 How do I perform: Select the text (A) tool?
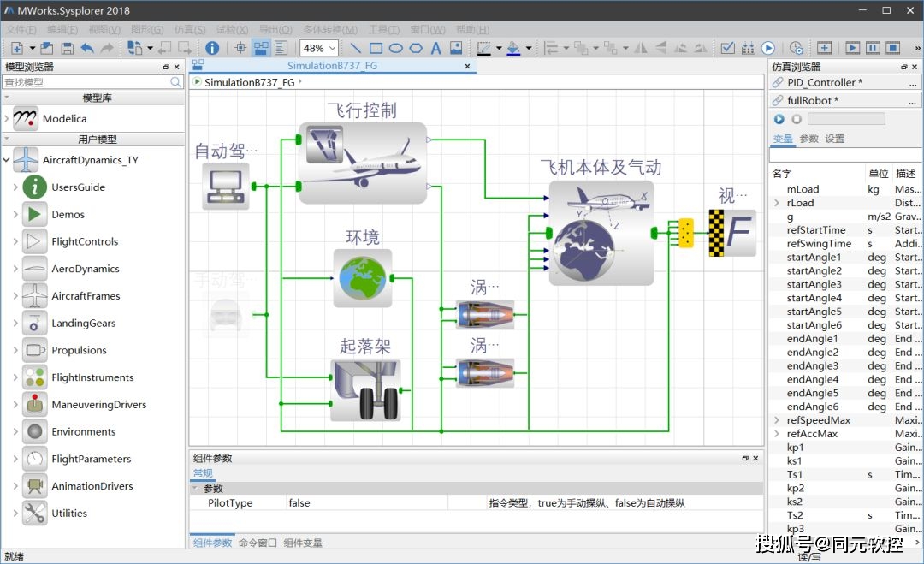tap(435, 48)
